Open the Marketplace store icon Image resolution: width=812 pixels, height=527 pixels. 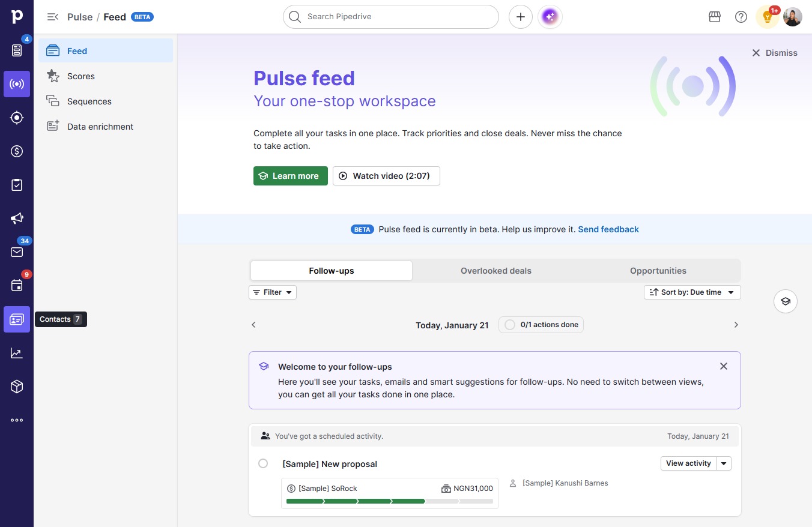coord(715,17)
